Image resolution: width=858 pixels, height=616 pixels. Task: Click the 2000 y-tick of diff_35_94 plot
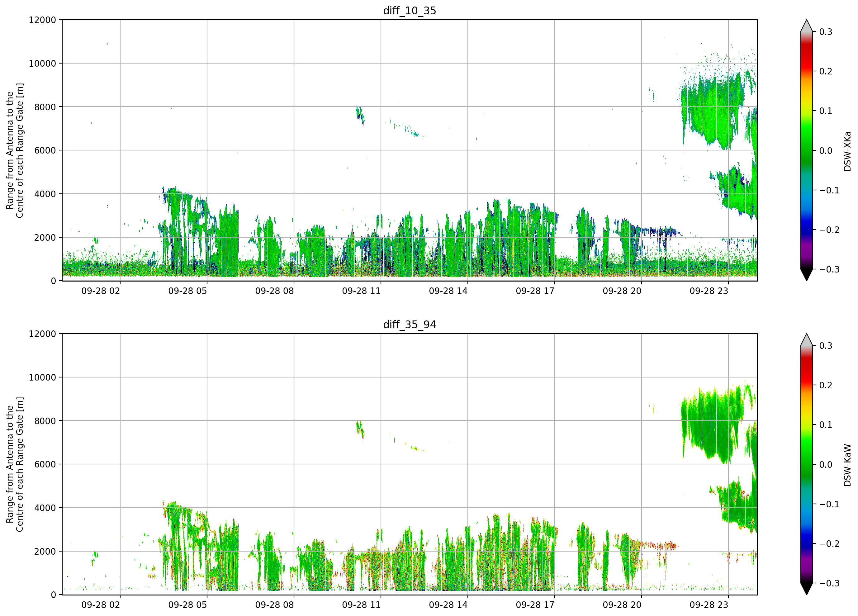pyautogui.click(x=45, y=552)
